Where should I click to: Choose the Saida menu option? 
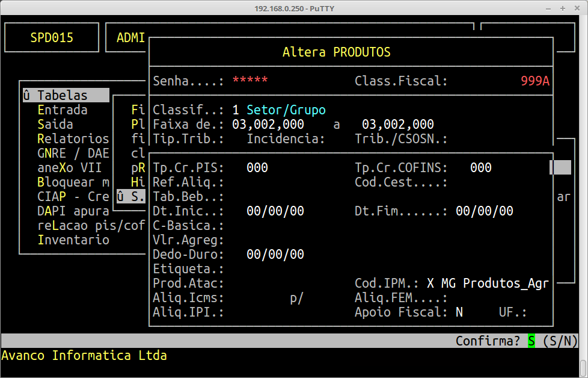(55, 125)
